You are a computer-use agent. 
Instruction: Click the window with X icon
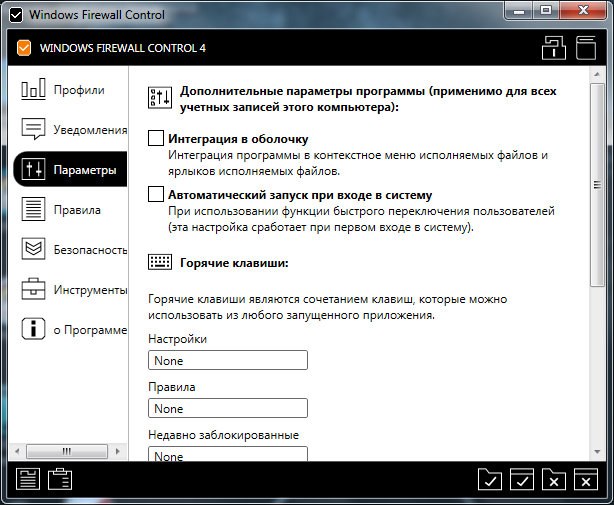click(586, 479)
